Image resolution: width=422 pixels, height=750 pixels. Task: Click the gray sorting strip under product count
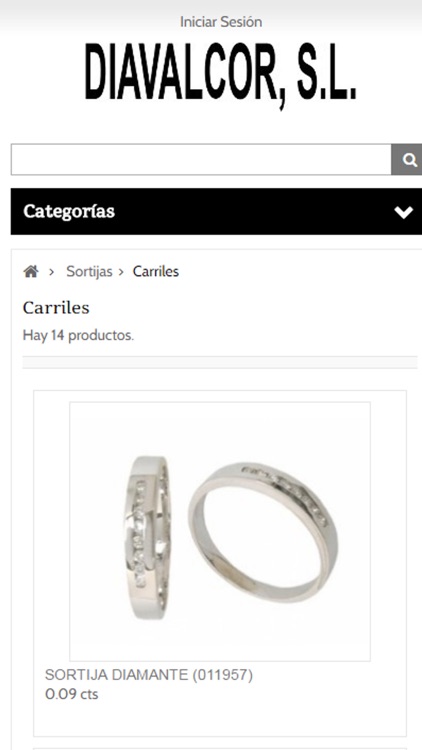coord(220,363)
